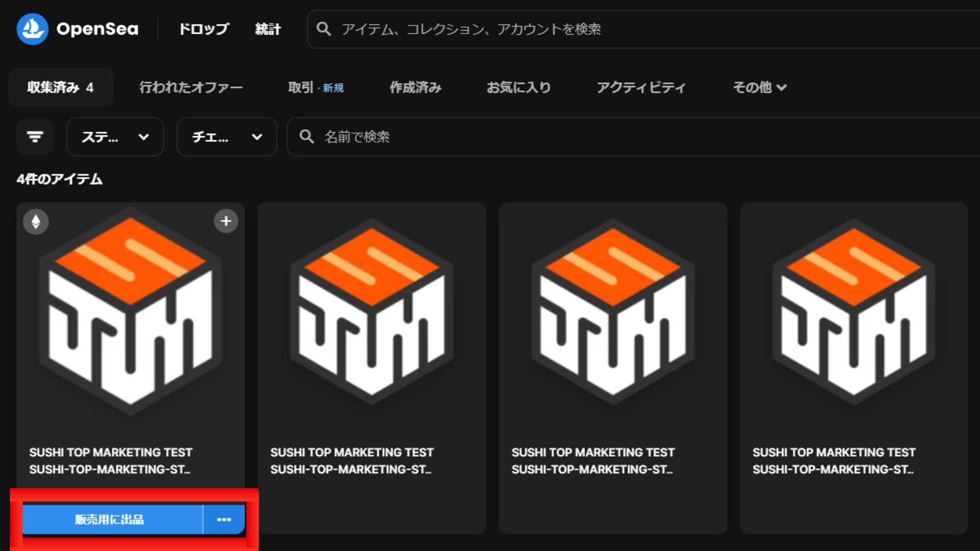Viewport: 980px width, 551px height.
Task: Click third card's SUSHI TOP MARKETING TEST title
Action: [593, 453]
